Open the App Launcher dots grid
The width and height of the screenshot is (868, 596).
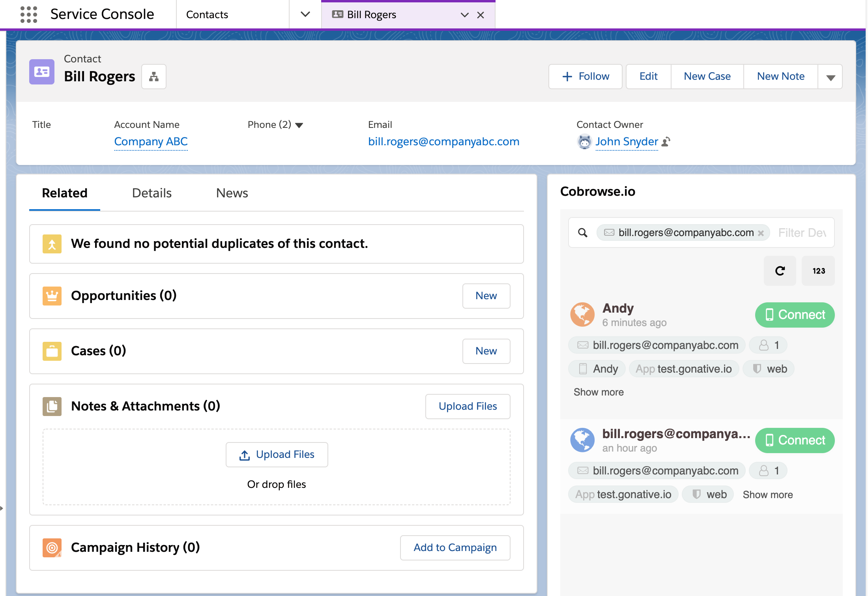coord(28,15)
